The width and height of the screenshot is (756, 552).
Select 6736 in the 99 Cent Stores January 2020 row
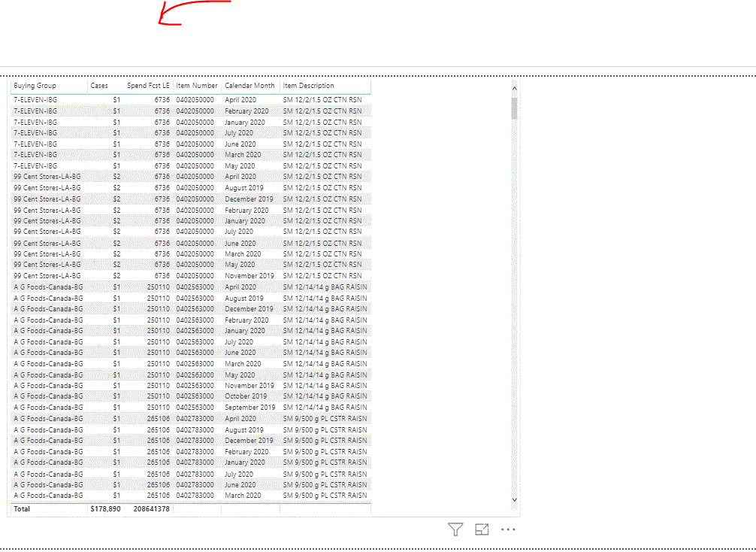(162, 220)
